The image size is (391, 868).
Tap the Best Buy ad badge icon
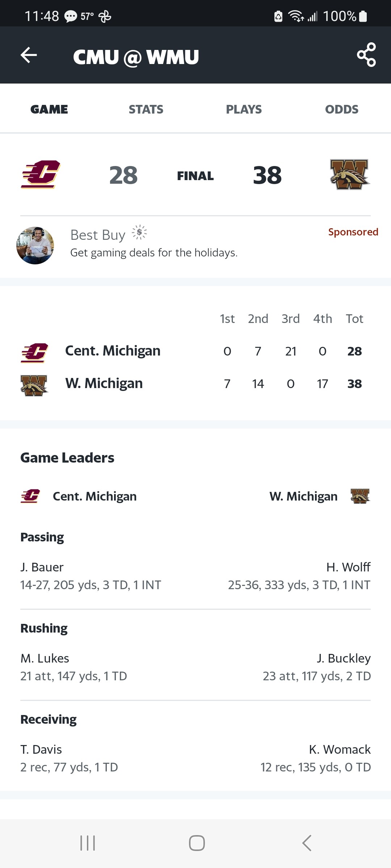point(139,233)
